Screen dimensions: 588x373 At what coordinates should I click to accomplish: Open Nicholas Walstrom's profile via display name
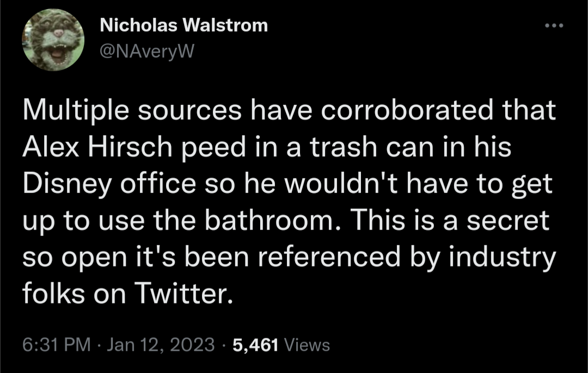[x=184, y=26]
